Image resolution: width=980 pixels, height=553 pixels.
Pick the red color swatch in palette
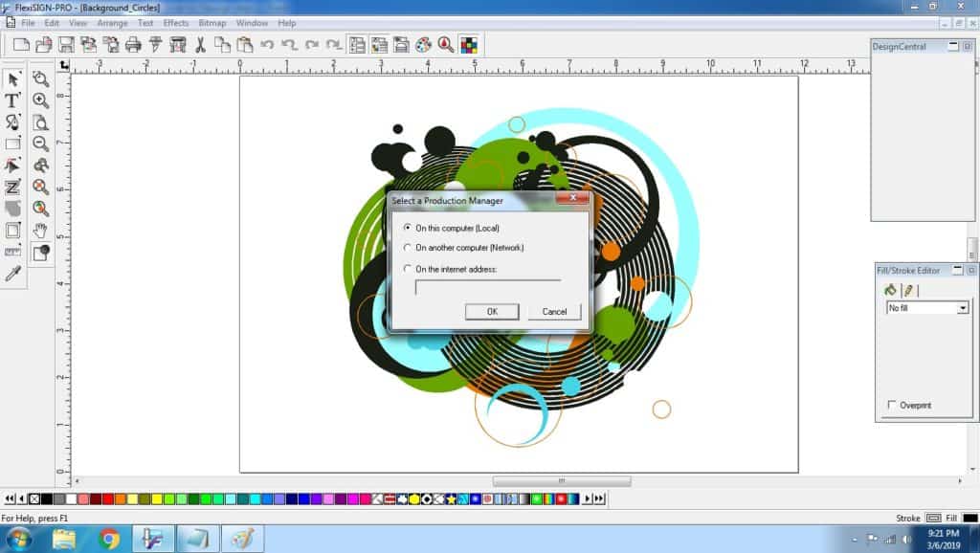pyautogui.click(x=108, y=498)
